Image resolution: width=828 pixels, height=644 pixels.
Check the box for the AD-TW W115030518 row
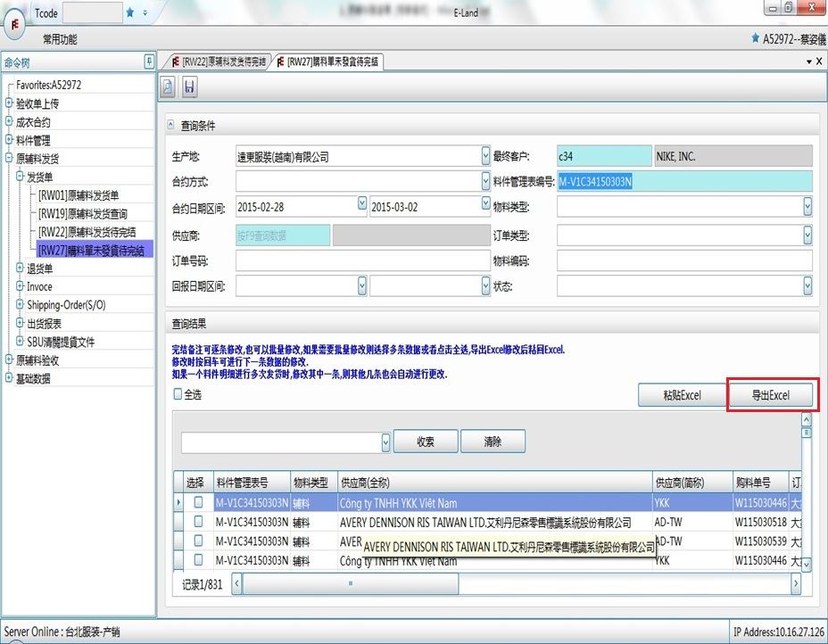[x=198, y=523]
